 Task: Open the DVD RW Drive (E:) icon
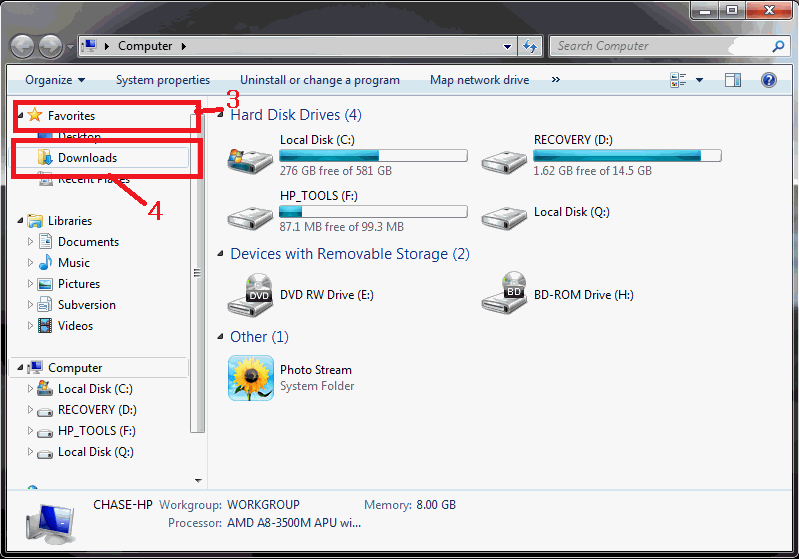pos(250,294)
